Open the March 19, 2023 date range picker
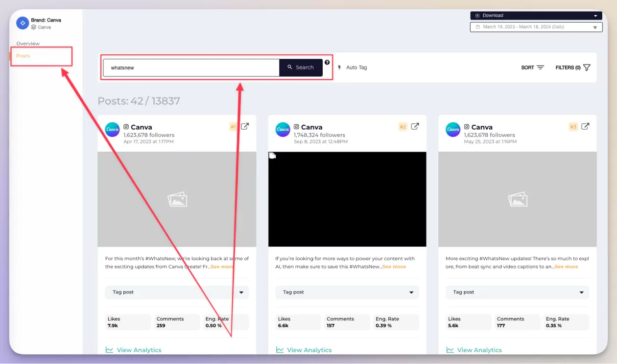The image size is (617, 364). click(536, 27)
